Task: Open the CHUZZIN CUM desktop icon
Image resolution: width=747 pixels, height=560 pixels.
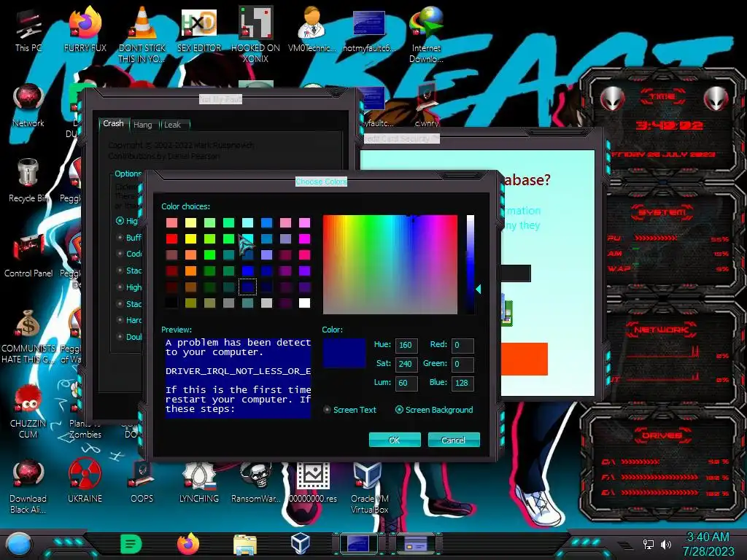Action: [28, 411]
